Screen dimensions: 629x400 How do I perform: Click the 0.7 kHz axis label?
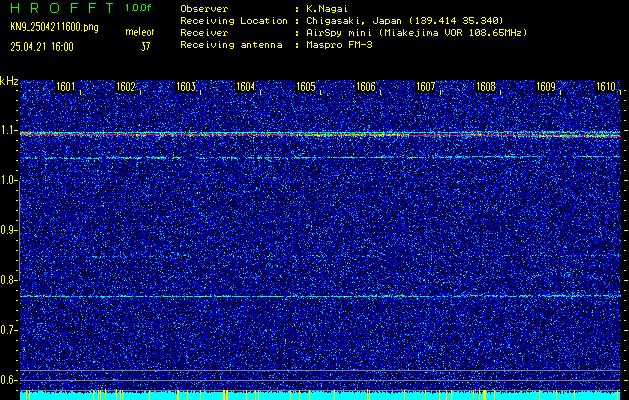point(8,330)
